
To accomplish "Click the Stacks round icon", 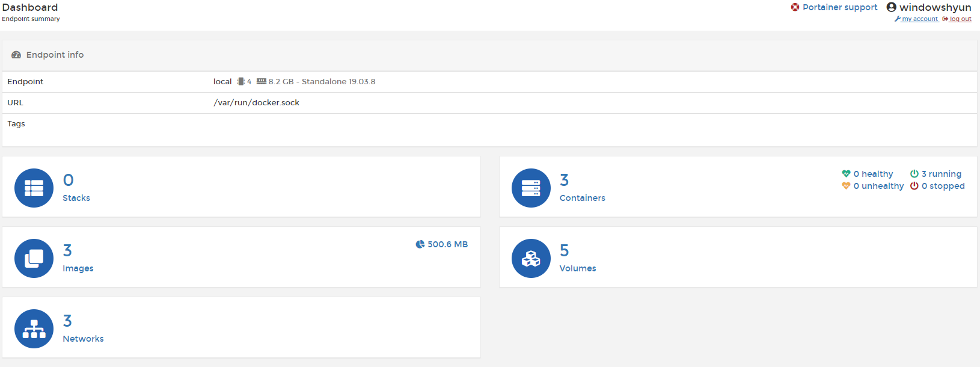I will click(34, 188).
